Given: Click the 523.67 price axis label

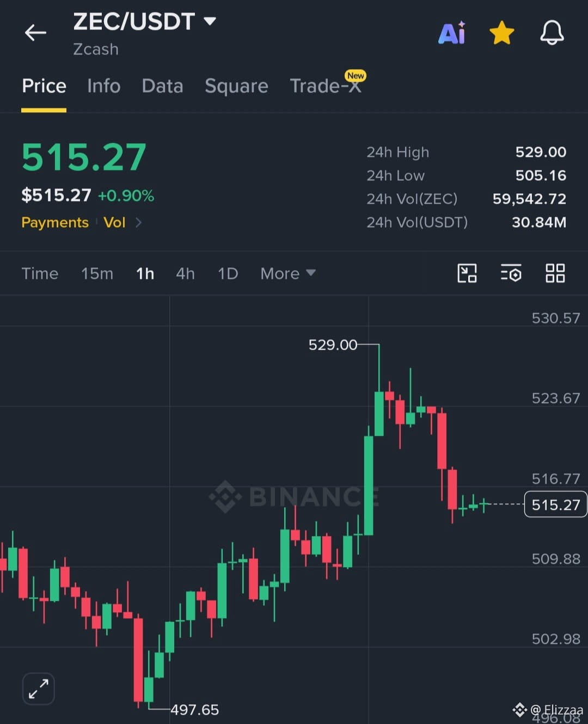Looking at the screenshot, I should (556, 398).
